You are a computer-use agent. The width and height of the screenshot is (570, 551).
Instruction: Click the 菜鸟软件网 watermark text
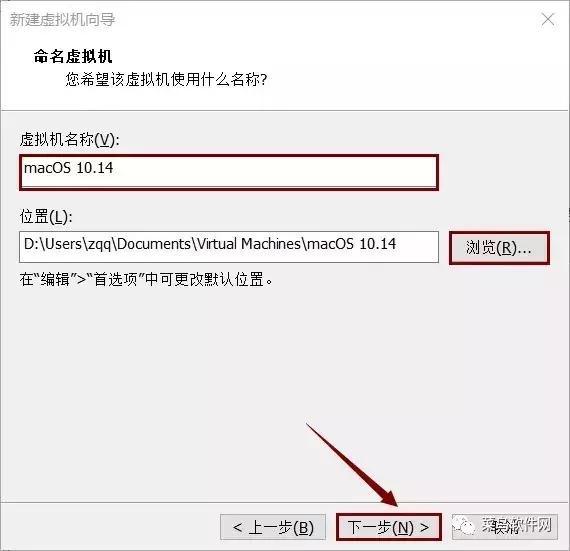click(x=517, y=526)
